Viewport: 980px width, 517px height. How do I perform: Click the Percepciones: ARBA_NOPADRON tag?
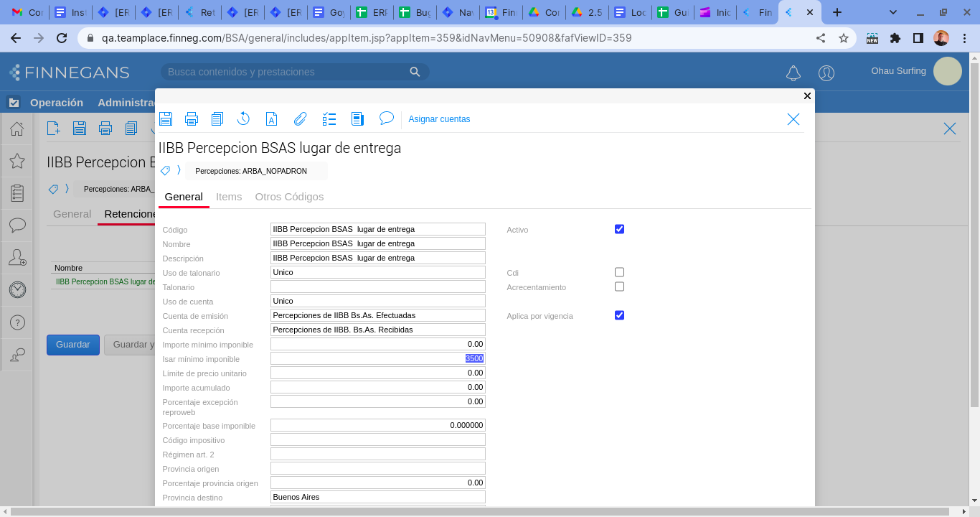pyautogui.click(x=251, y=172)
